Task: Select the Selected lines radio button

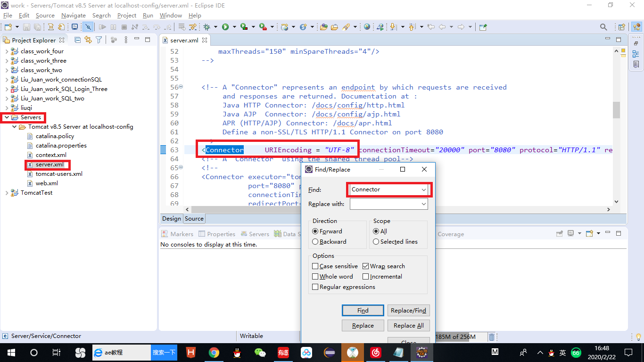Action: tap(376, 242)
